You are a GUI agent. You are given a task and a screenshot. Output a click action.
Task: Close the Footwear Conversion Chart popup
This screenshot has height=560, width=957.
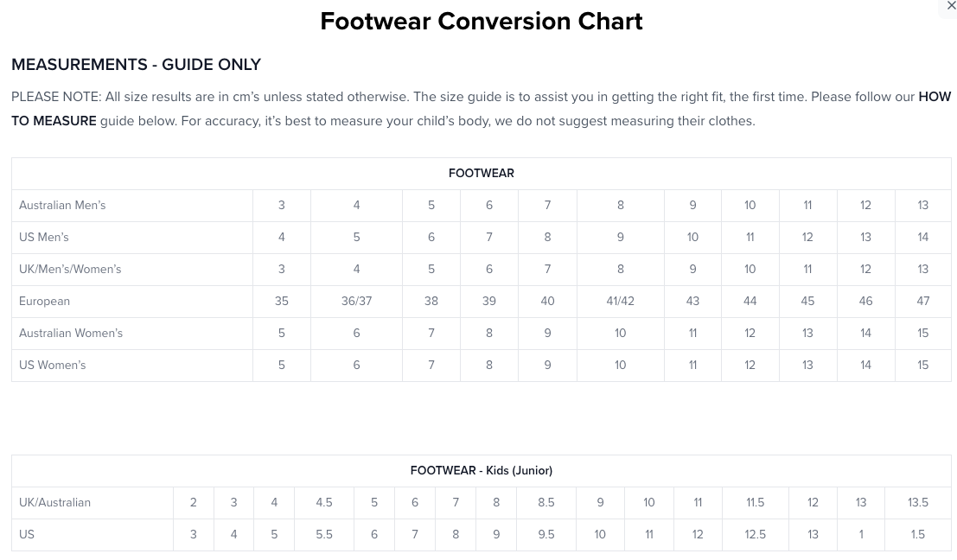(x=951, y=6)
